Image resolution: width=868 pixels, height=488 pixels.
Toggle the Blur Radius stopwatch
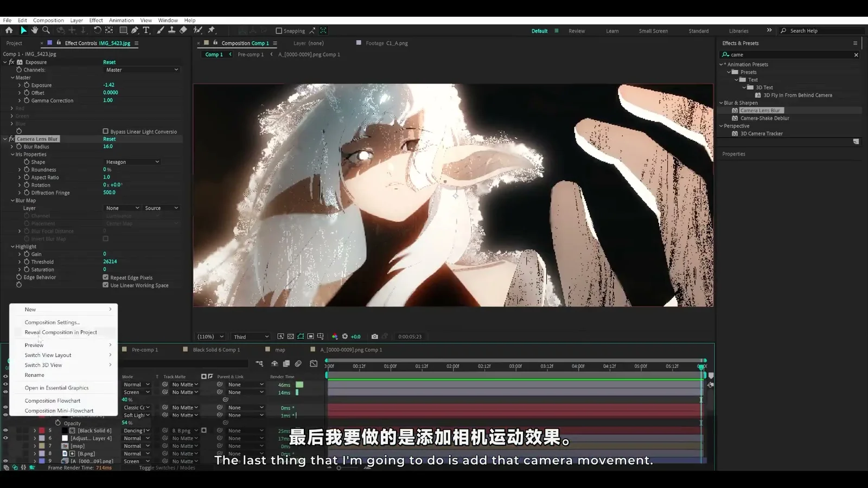[19, 147]
